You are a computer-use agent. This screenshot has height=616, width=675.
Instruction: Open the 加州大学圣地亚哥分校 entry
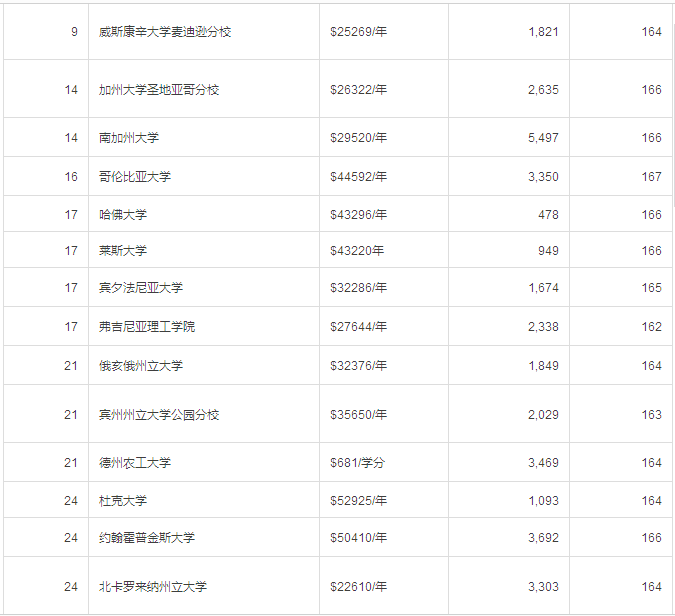coord(159,90)
